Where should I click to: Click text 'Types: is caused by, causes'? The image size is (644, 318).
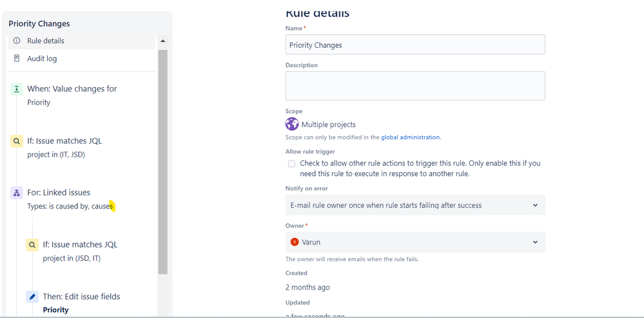click(70, 206)
